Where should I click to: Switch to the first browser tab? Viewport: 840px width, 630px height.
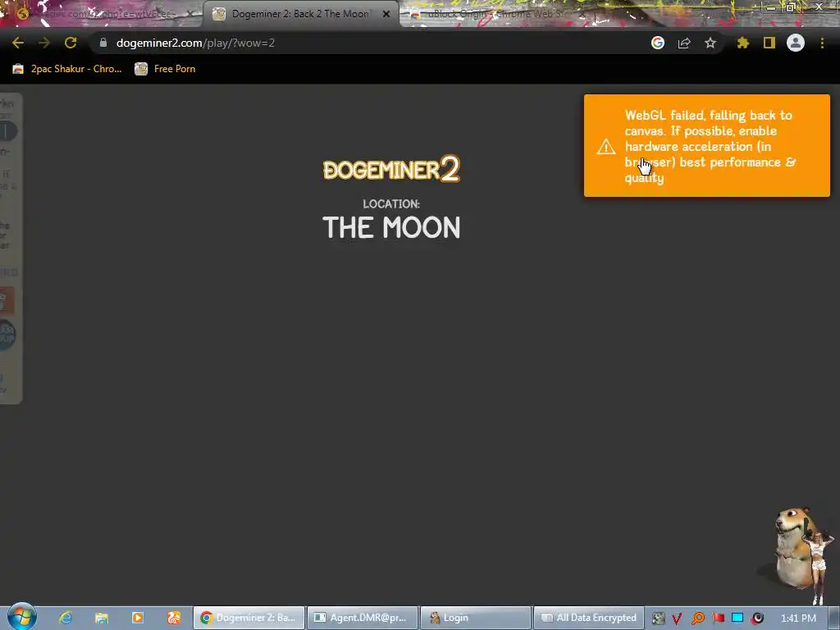pos(99,14)
